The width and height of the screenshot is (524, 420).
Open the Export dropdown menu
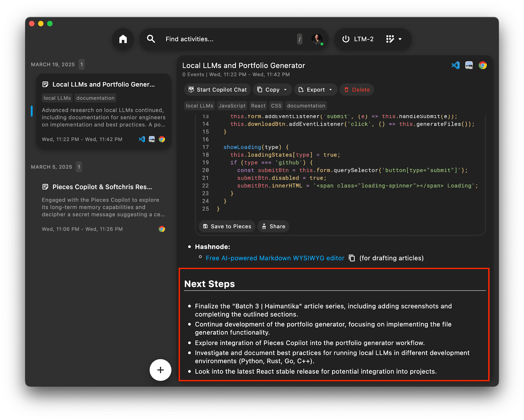coord(316,90)
